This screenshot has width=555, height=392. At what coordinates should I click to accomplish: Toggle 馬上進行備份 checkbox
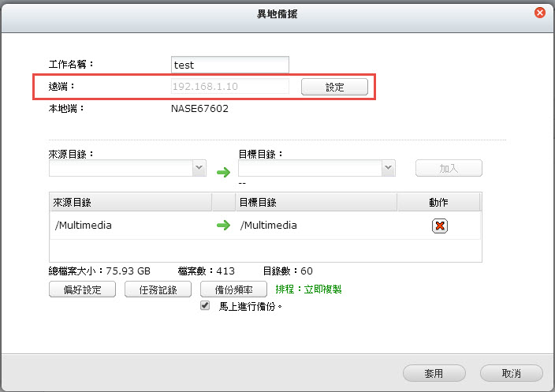[x=205, y=305]
